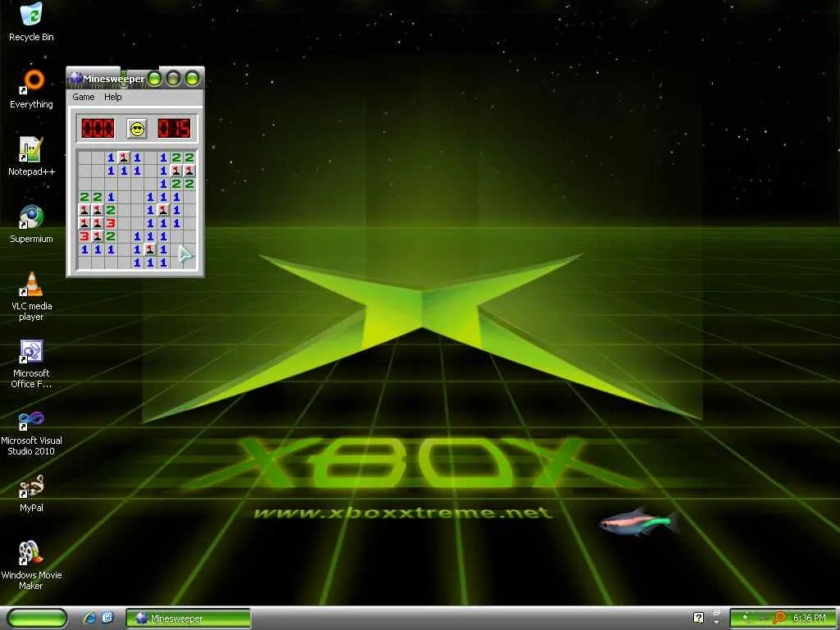Click the Minesweeper taskbar button

coord(189,619)
